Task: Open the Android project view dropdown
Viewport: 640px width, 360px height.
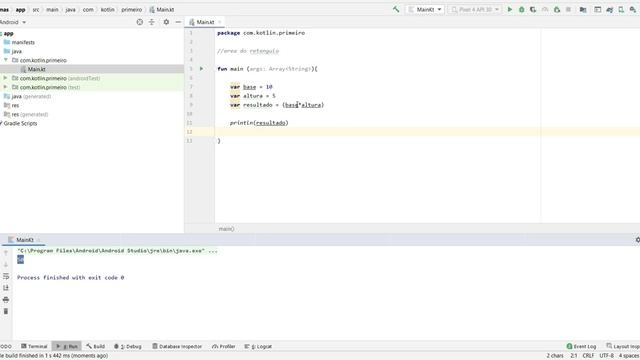Action: tap(13, 22)
